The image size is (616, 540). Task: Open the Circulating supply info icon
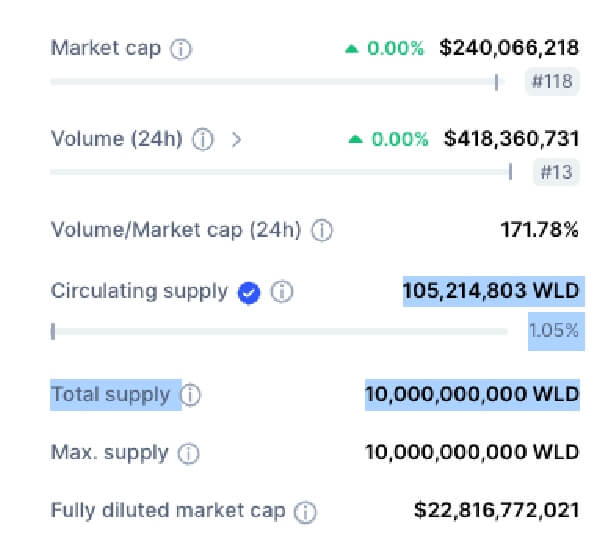pyautogui.click(x=282, y=292)
